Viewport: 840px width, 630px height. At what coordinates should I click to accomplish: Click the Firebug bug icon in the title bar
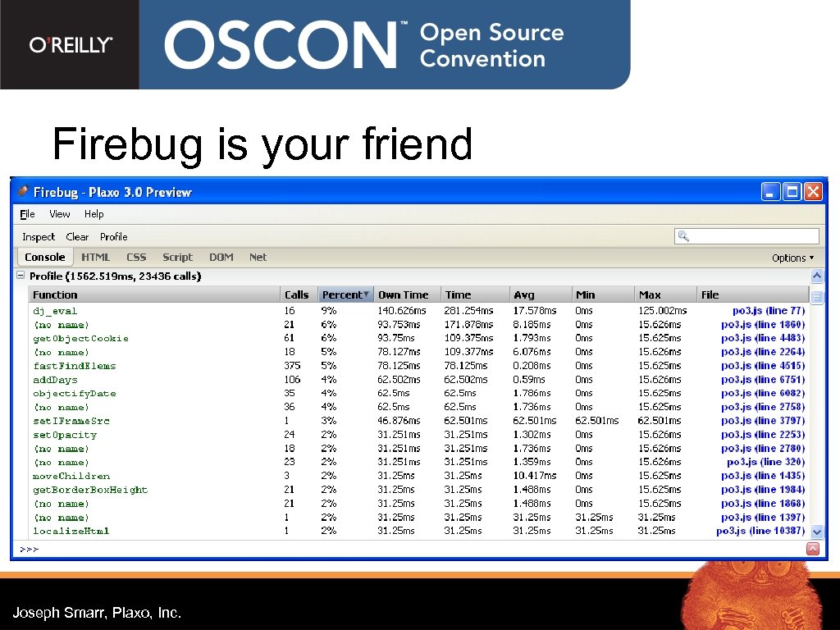(x=24, y=191)
